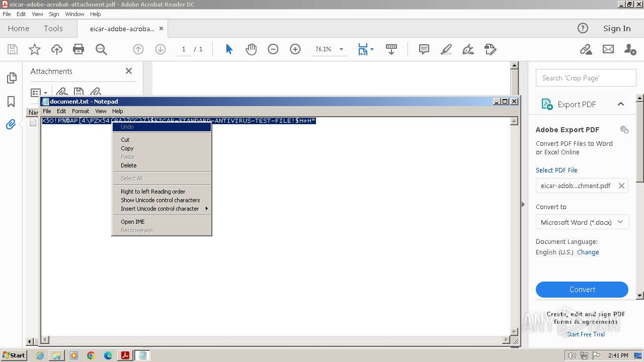Close the eicar-adobe-acroba document tab

point(162,29)
